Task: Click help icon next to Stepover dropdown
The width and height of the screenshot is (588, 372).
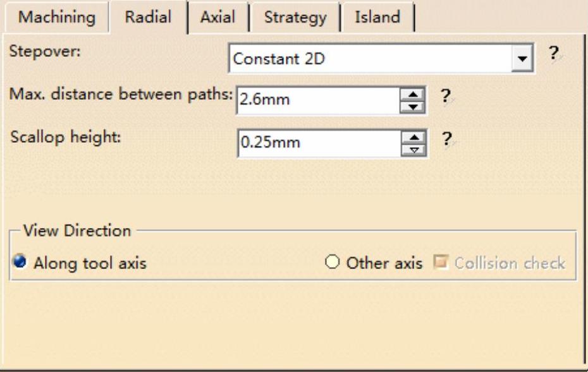Action: coord(554,55)
